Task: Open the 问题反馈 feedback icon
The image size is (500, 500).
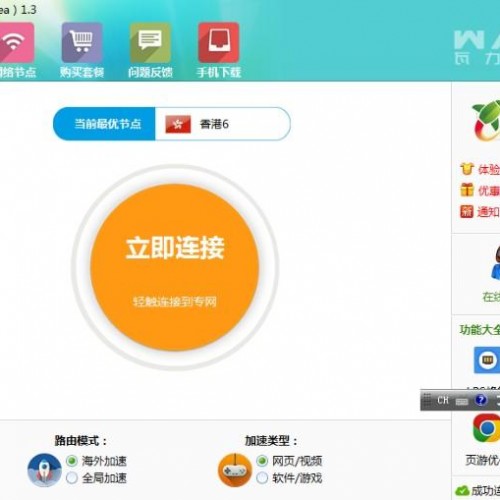Action: 150,43
